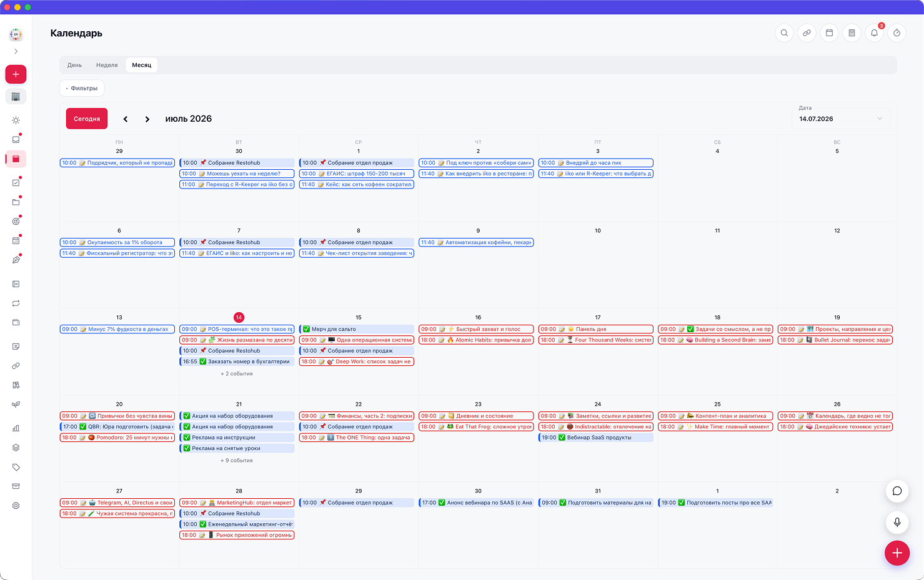
Task: Expand the sidebar with the chevron arrow
Action: coord(16,51)
